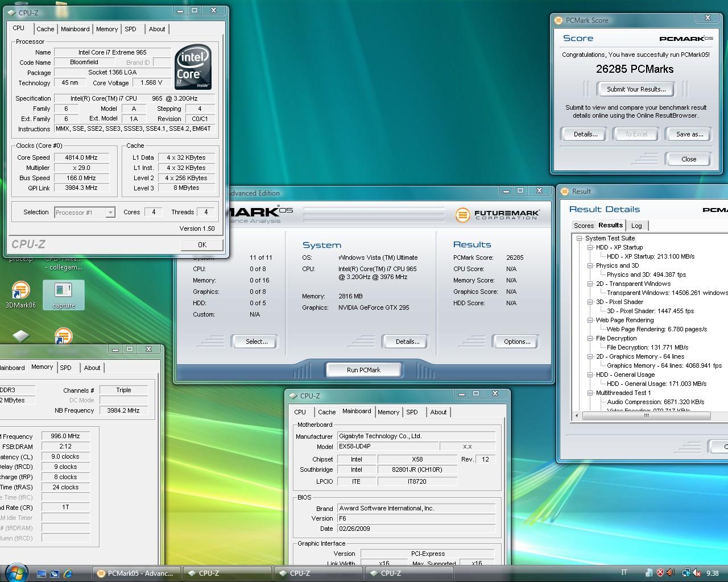Click Switch between windows quick launch icon
The image size is (728, 582).
(55, 573)
